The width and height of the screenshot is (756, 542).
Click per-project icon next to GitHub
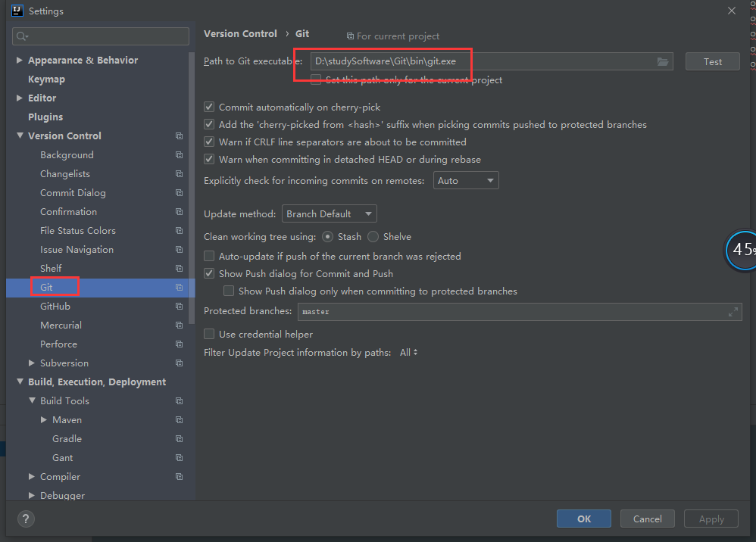click(x=179, y=307)
